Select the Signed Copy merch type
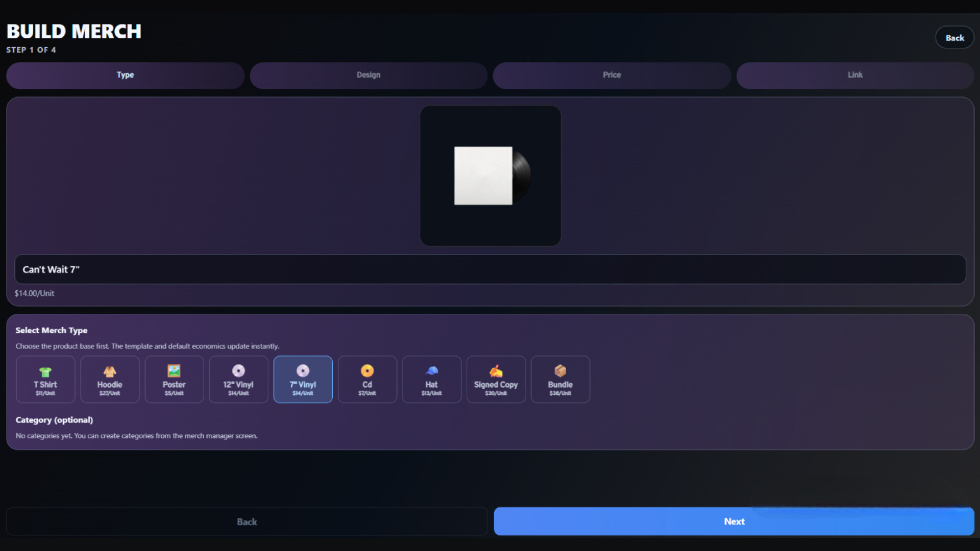The image size is (980, 551). 496,380
